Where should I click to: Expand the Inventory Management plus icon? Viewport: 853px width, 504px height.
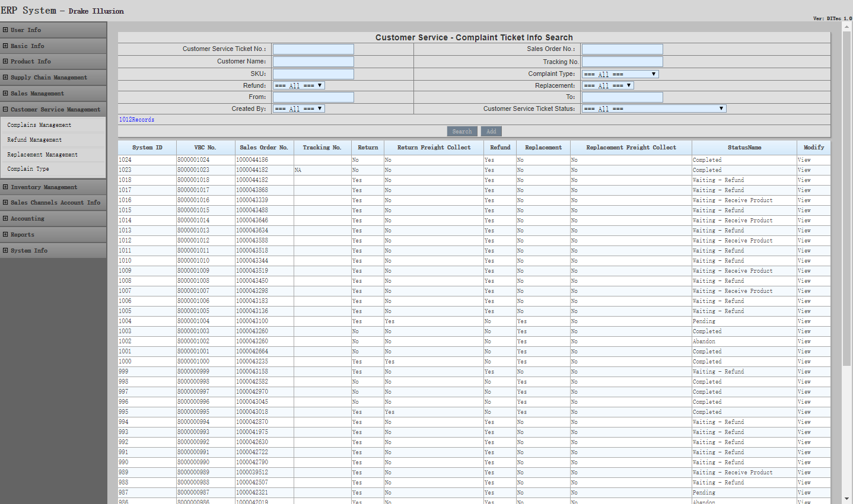tap(5, 187)
